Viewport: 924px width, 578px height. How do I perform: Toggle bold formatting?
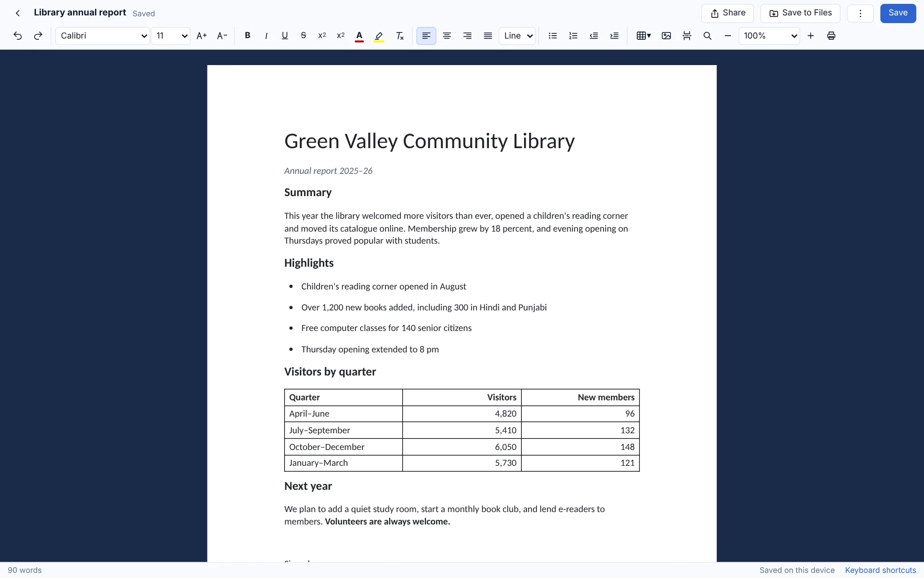pos(247,36)
